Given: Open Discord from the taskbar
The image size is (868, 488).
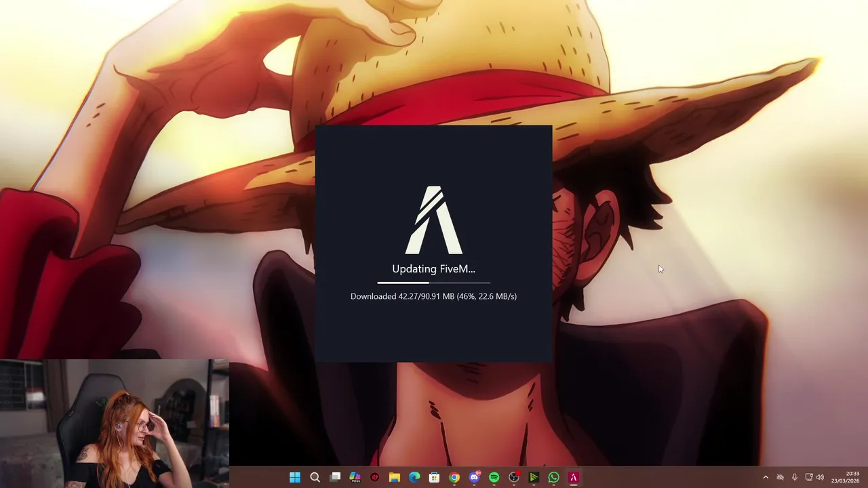Looking at the screenshot, I should [474, 477].
